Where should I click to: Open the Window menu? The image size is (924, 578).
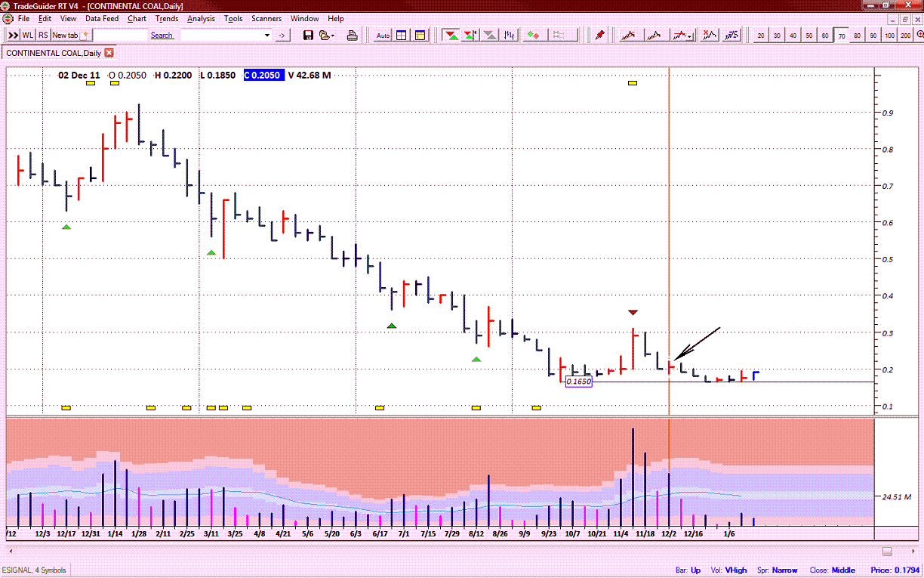click(305, 18)
